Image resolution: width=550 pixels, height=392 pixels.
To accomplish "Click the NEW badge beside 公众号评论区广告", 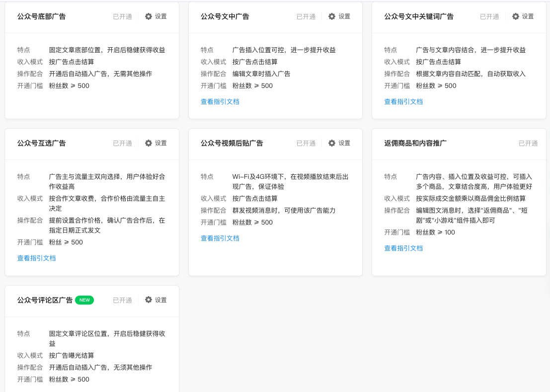I will pos(84,300).
